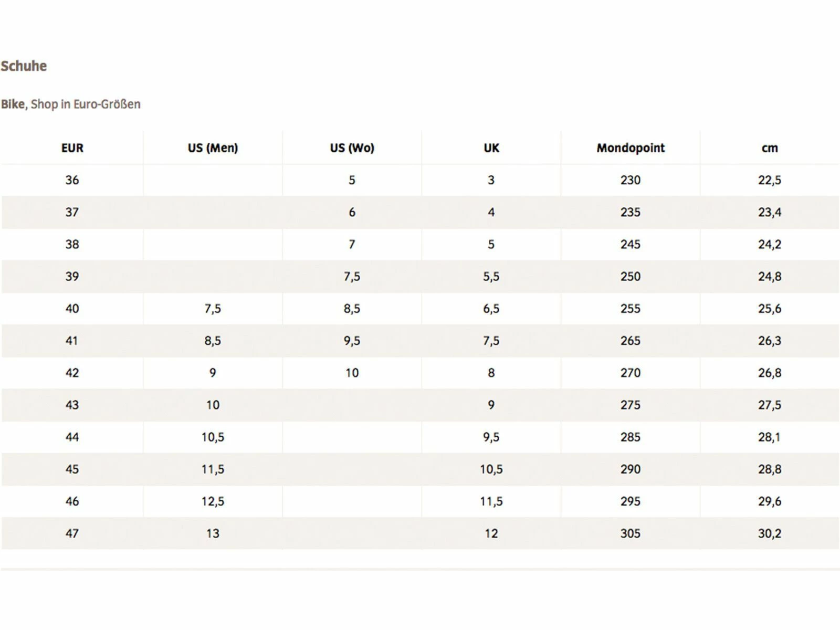Select the US (Wo) column header
840x630 pixels.
coord(352,148)
